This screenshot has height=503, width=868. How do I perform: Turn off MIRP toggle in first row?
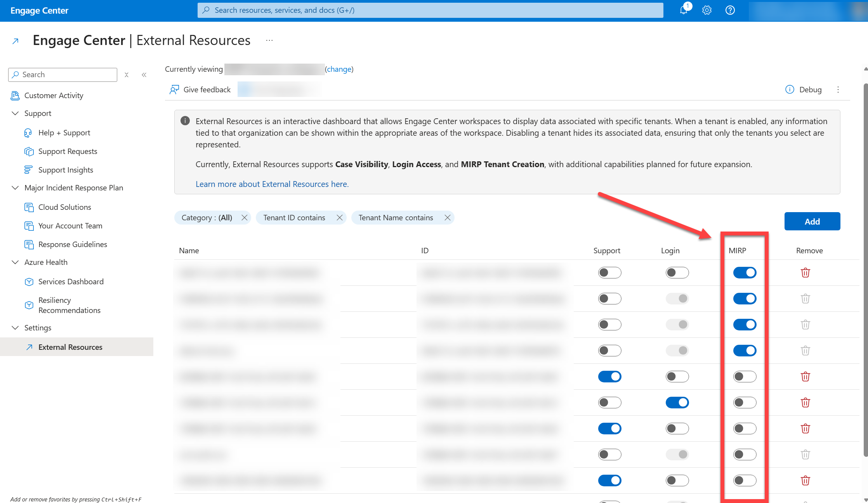[x=745, y=273]
